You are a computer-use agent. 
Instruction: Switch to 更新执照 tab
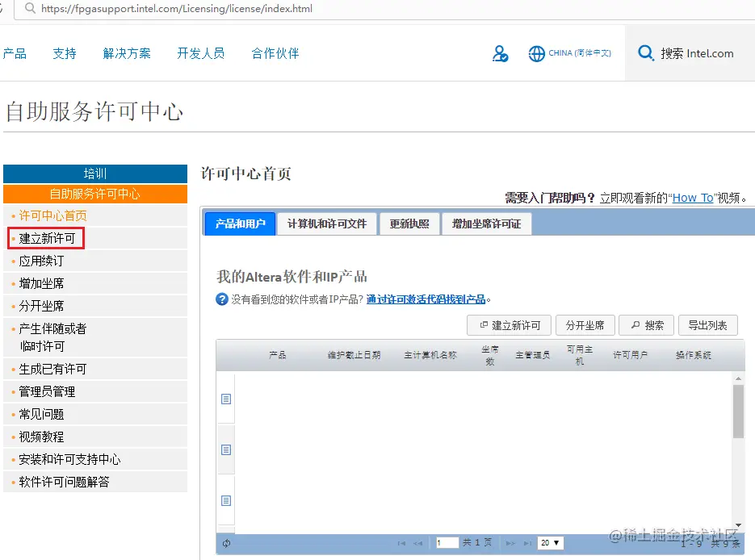pos(409,224)
